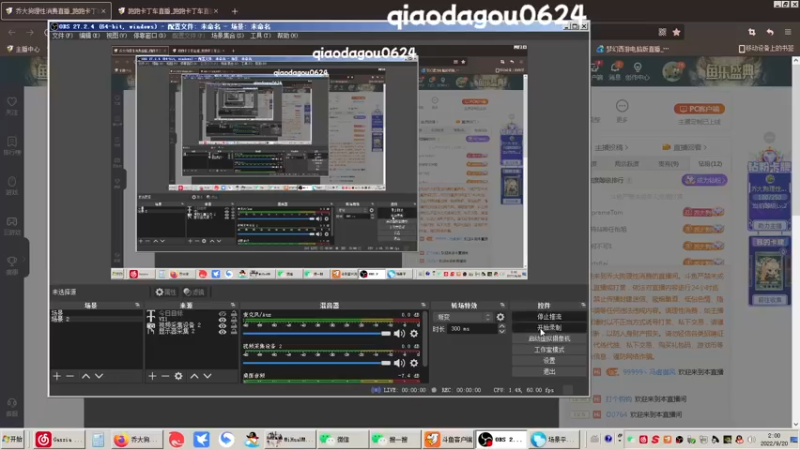Toggle visibility of 显示器采集 2 source
Viewport: 800px width, 450px height.
tap(222, 332)
